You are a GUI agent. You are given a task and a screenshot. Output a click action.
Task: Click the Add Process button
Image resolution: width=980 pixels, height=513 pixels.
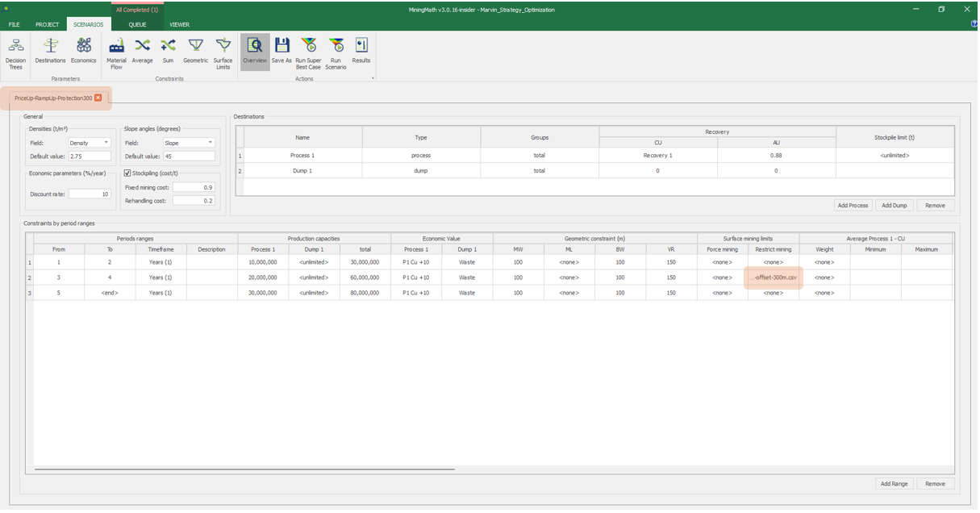tap(853, 206)
